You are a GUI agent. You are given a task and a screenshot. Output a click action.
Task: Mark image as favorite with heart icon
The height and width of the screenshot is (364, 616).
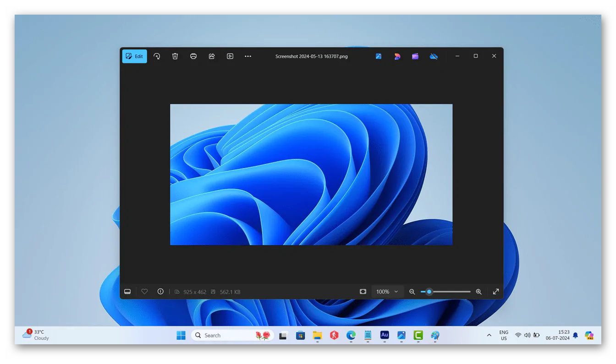[144, 292]
